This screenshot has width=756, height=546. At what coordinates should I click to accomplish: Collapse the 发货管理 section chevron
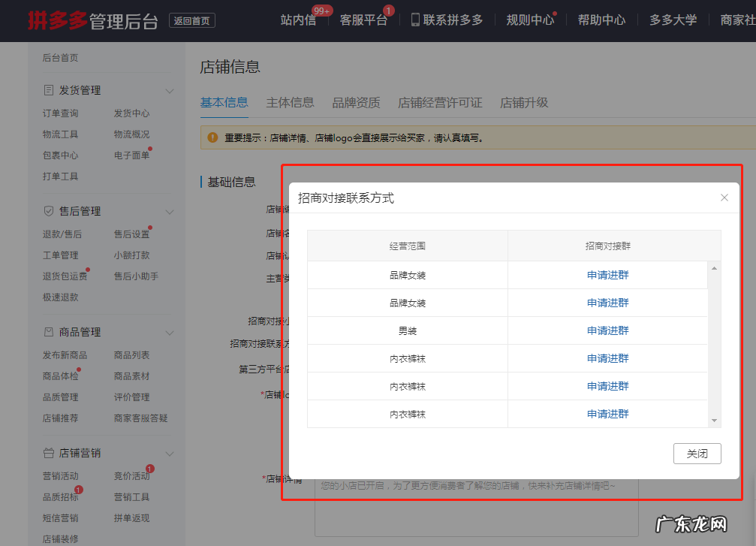point(170,89)
